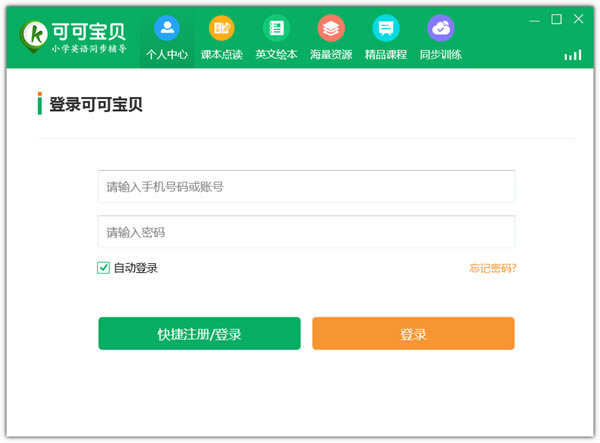Select the 英文绘本 picture book icon
Screen dimensions: 600x443
pyautogui.click(x=276, y=28)
